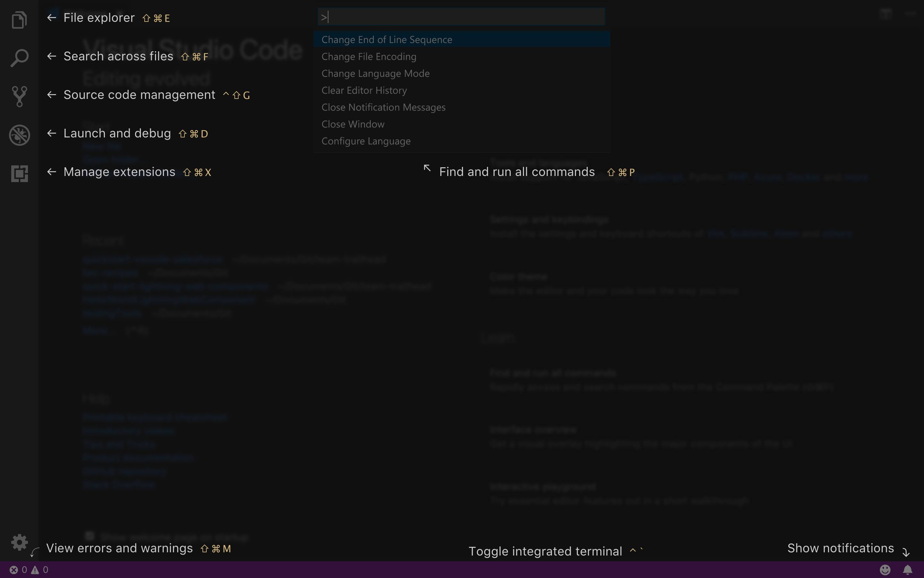Click the 'Toggle integrated terminal' label
This screenshot has height=578, width=924.
coord(545,551)
